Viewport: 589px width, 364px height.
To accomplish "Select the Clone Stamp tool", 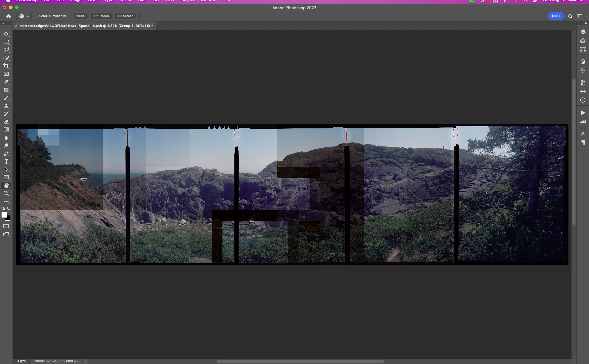I will tap(6, 106).
